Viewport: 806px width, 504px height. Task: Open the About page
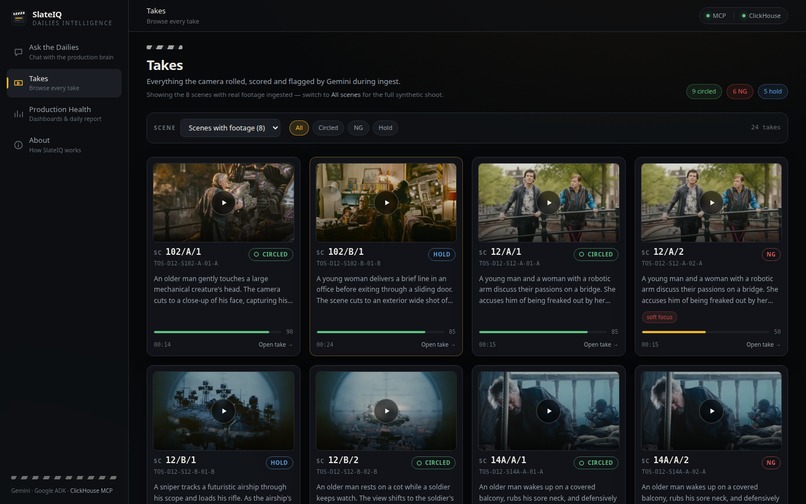click(x=64, y=145)
